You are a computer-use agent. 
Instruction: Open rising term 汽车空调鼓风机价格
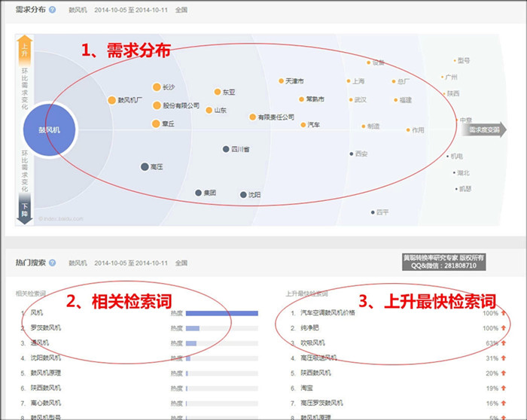point(327,313)
